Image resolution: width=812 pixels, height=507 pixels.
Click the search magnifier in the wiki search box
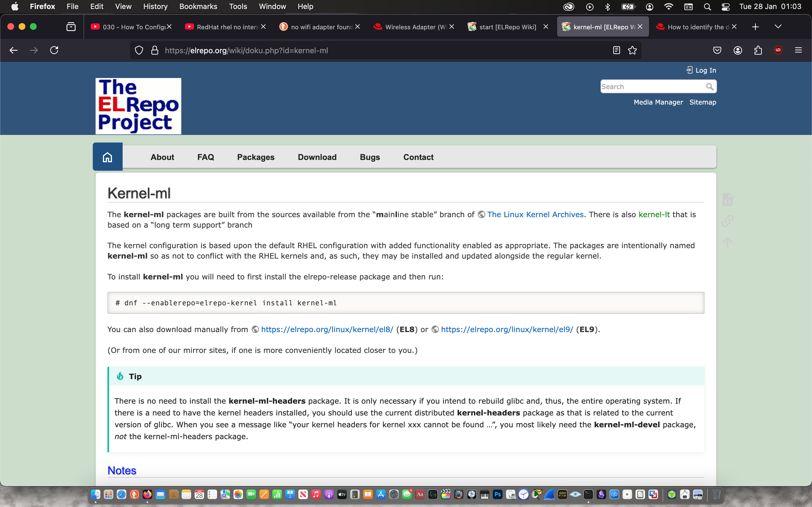click(x=709, y=86)
